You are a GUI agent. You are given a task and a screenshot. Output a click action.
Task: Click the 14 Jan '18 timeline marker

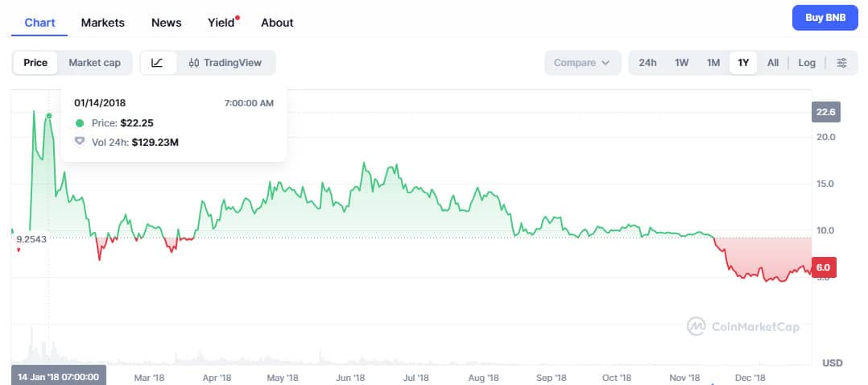pos(58,376)
